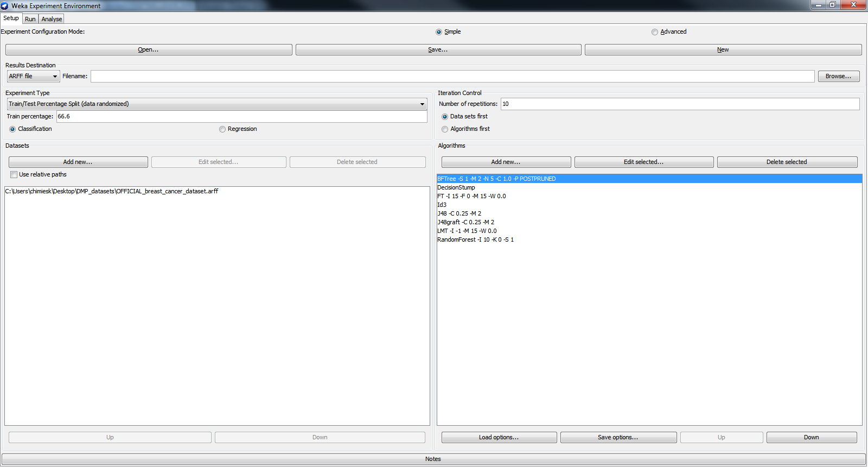This screenshot has width=868, height=467.
Task: Toggle Use relative paths checkbox
Action: pyautogui.click(x=14, y=174)
